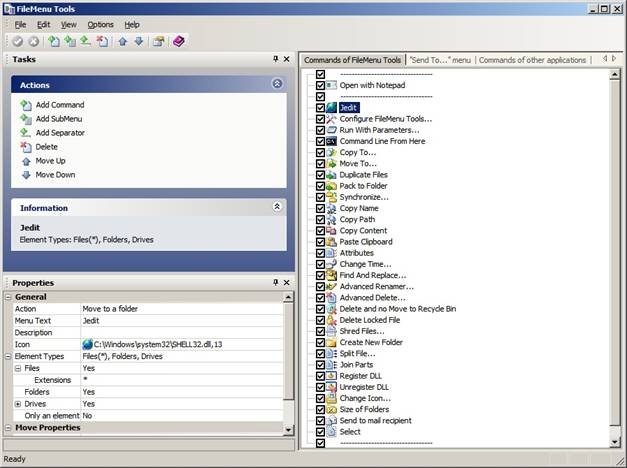The image size is (627, 468).
Task: Toggle the Copy Path checkbox
Action: click(x=320, y=220)
